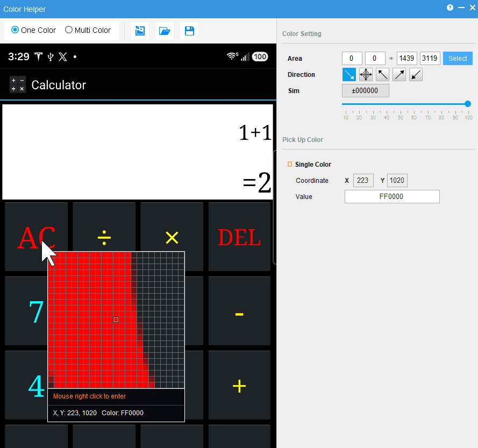
Task: Choose bottom-right to top-left direction arrow
Action: (382, 74)
